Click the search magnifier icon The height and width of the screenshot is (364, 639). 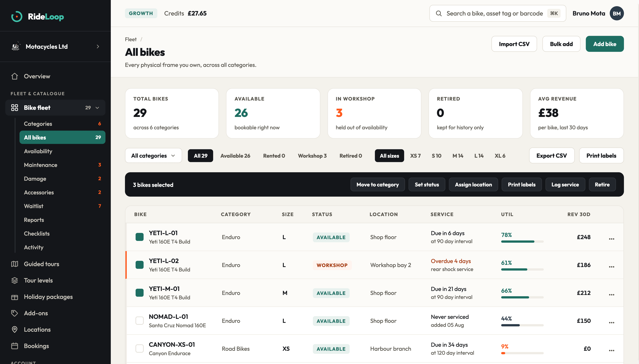point(439,13)
